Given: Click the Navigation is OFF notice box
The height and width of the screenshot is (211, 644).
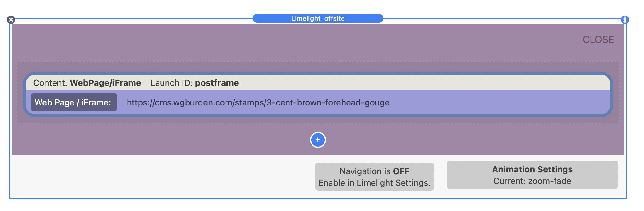Looking at the screenshot, I should click(x=375, y=177).
